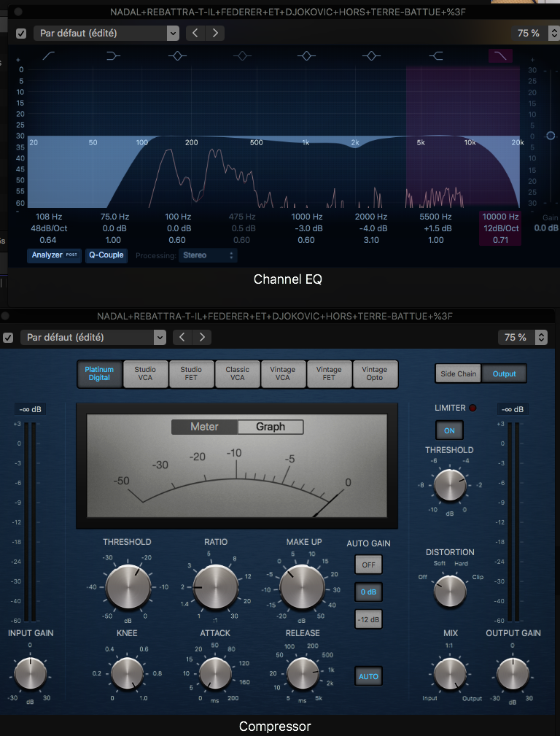560x736 pixels.
Task: Select Vintage Opto compressor model
Action: click(375, 373)
